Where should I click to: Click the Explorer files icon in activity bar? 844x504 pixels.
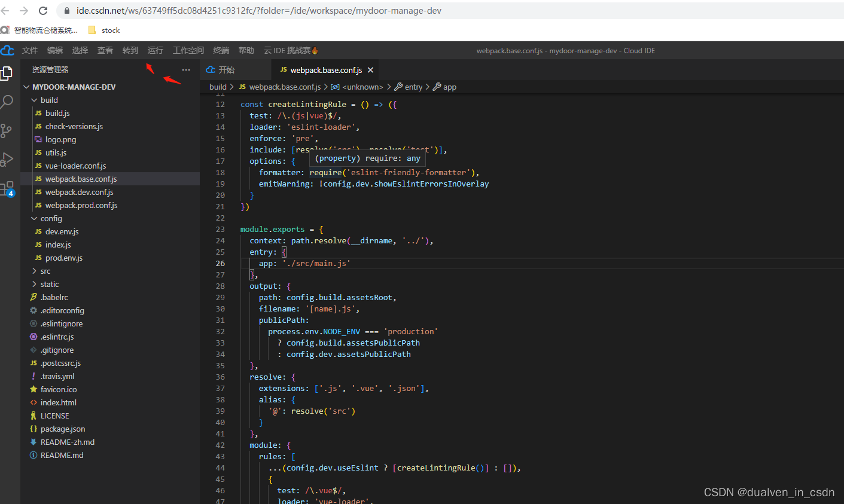[x=8, y=73]
